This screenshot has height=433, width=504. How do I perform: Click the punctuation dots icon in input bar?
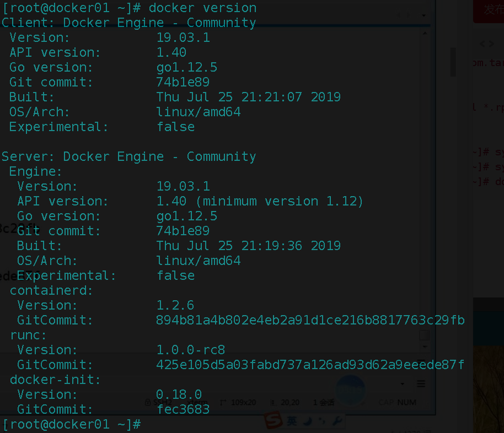pos(321,421)
